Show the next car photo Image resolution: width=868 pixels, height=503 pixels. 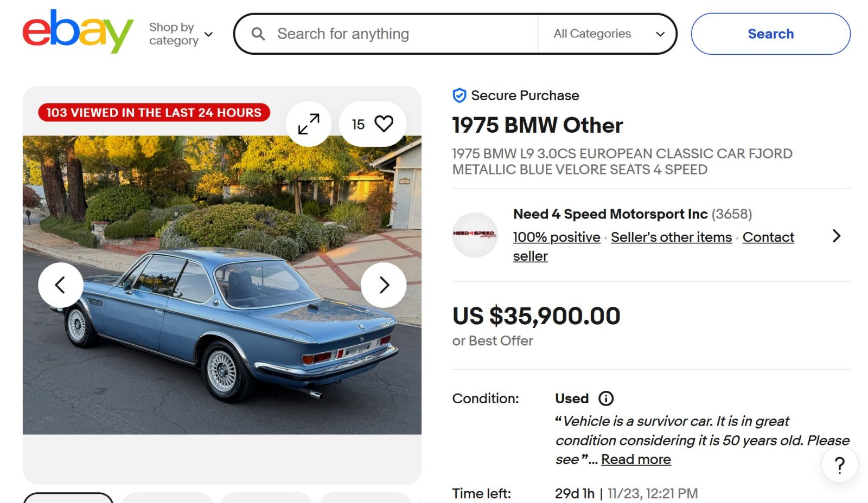pyautogui.click(x=384, y=285)
